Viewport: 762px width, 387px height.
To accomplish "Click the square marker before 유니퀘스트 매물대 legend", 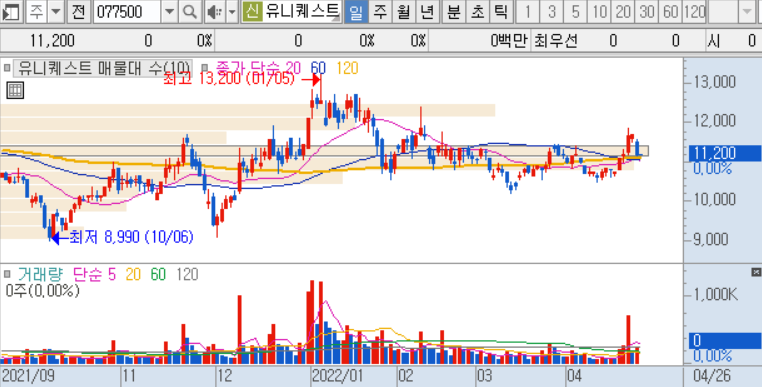I will tap(6, 69).
